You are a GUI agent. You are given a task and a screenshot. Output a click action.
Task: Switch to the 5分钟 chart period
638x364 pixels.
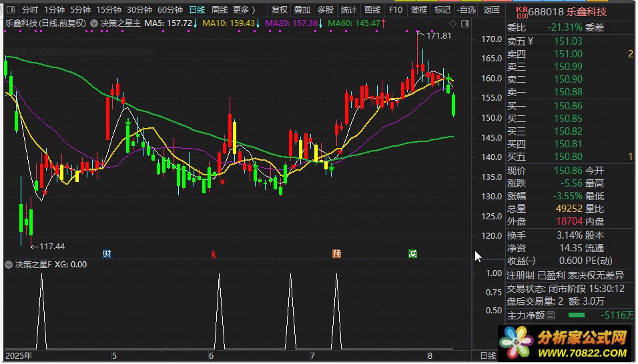point(80,9)
